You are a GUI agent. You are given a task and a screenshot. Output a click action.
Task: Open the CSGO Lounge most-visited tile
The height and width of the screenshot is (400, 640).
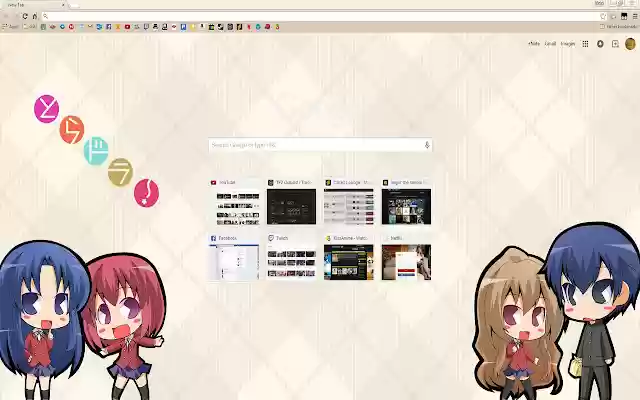pyautogui.click(x=349, y=202)
